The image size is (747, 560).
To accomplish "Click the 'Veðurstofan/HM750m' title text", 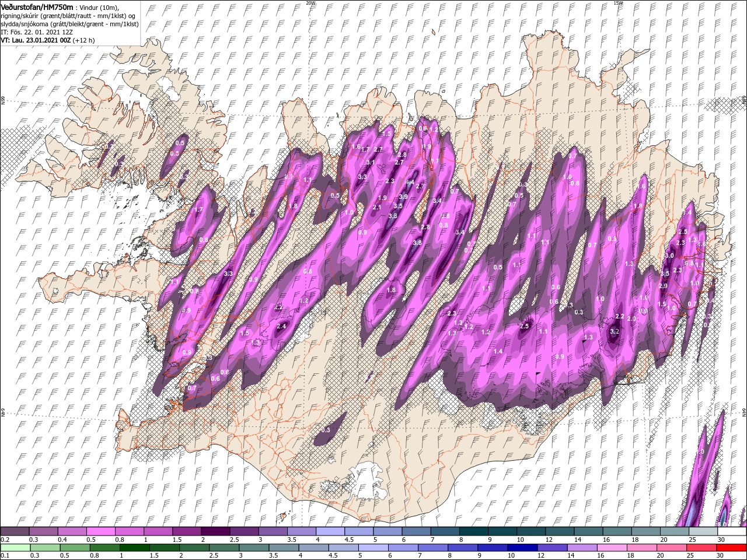I will click(x=37, y=6).
